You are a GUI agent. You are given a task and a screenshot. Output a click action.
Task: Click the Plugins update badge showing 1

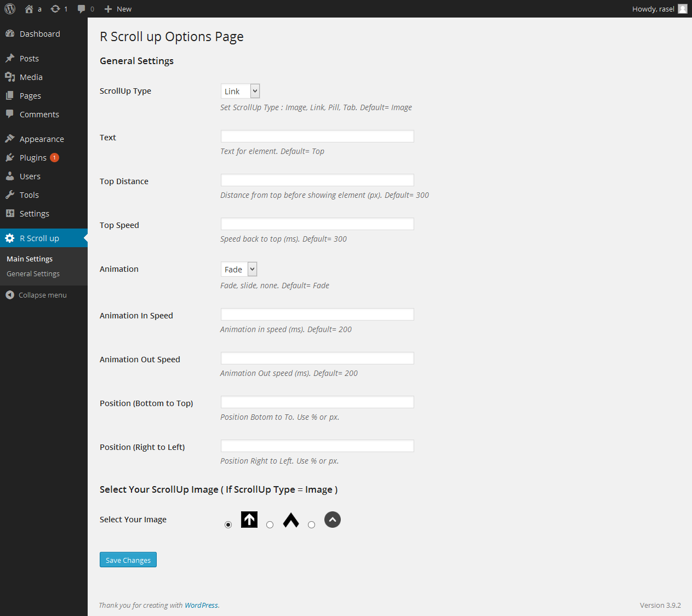pos(54,157)
